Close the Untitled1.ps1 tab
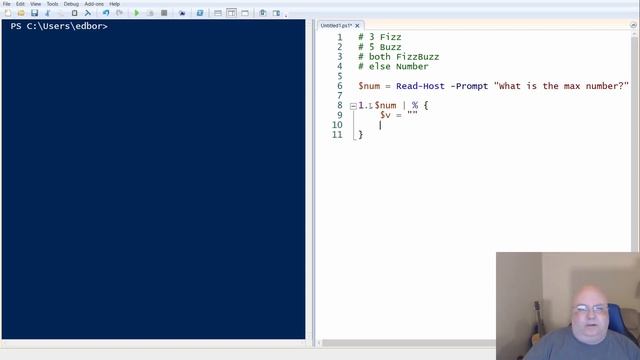The height and width of the screenshot is (360, 640). (x=357, y=25)
